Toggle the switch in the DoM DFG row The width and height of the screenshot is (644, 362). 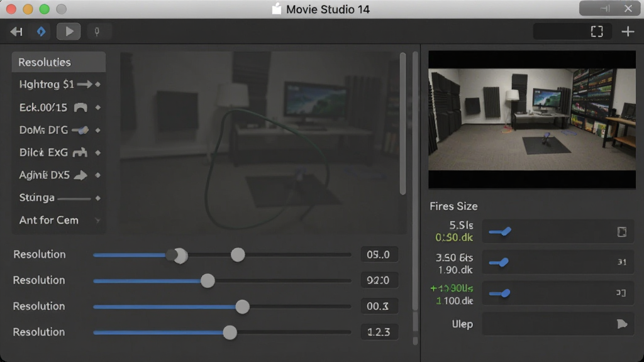[80, 131]
